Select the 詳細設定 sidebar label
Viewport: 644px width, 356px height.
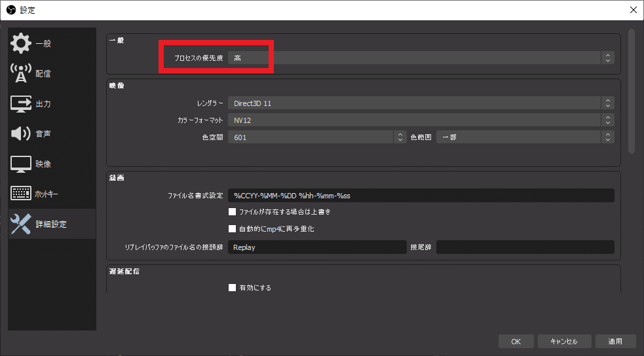[x=51, y=224]
